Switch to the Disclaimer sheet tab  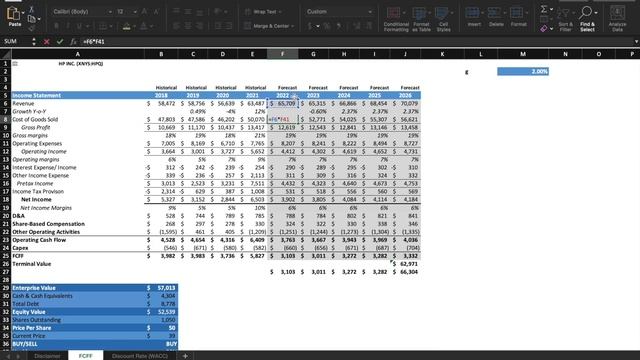pyautogui.click(x=47, y=356)
